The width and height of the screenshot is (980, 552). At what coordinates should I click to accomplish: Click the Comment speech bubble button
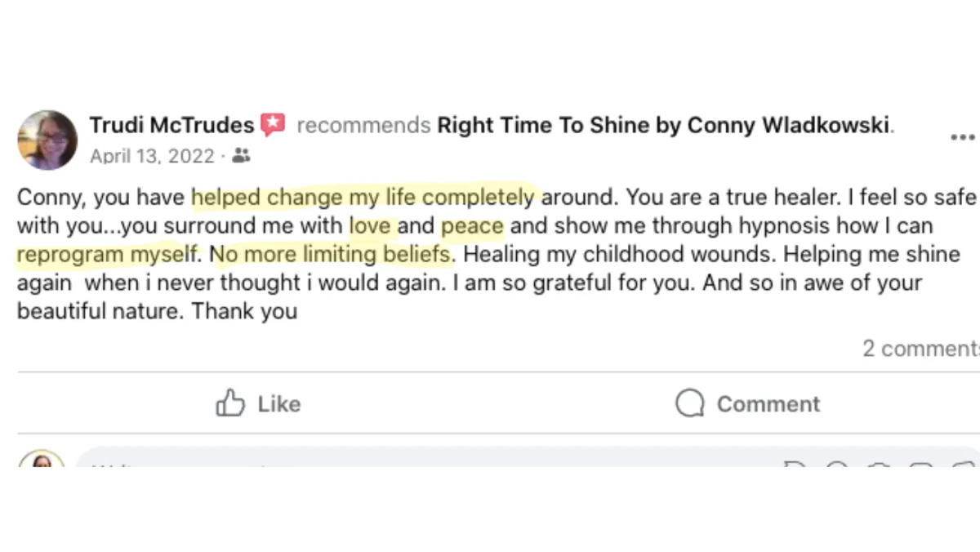coord(747,404)
